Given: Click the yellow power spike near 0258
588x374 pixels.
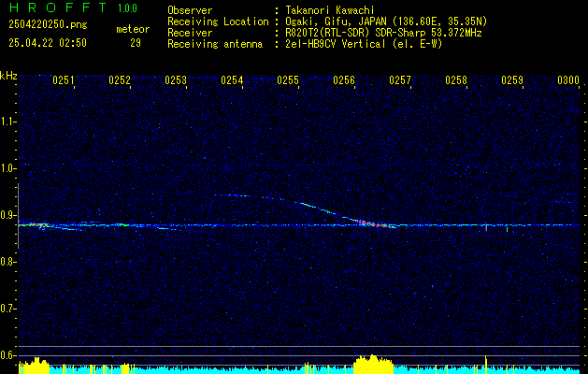Looking at the screenshot, I should point(485,365).
